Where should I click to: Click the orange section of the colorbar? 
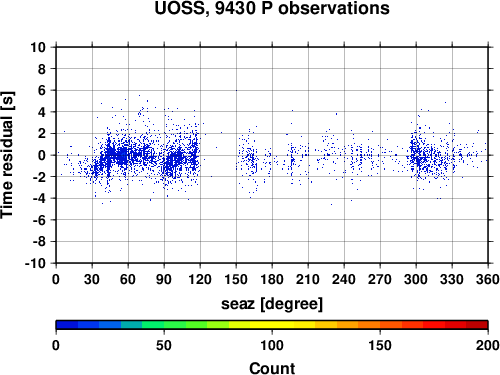click(358, 325)
